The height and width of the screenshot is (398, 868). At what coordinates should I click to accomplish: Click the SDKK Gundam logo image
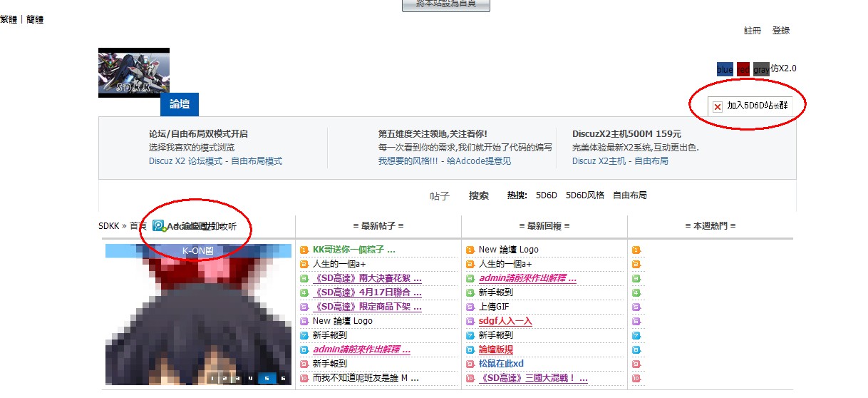(x=134, y=73)
